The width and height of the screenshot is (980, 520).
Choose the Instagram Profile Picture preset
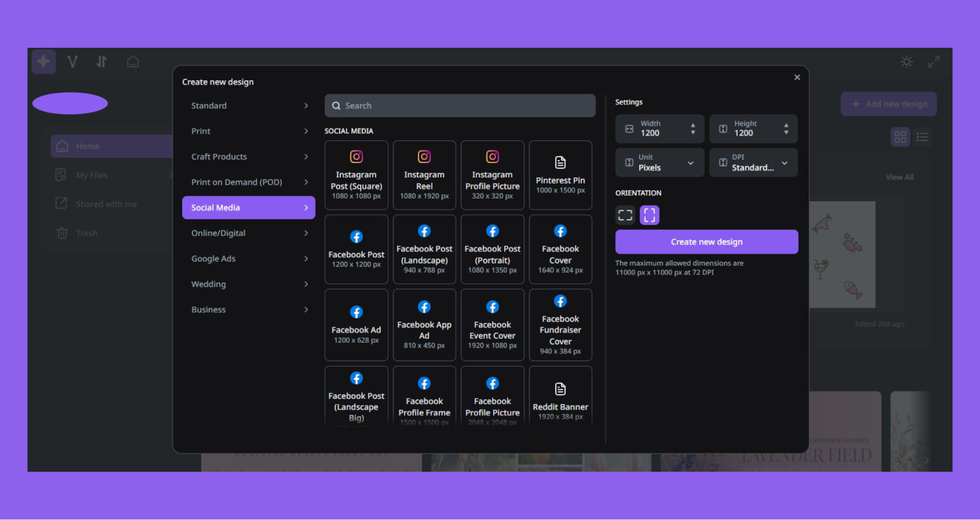[x=492, y=175]
